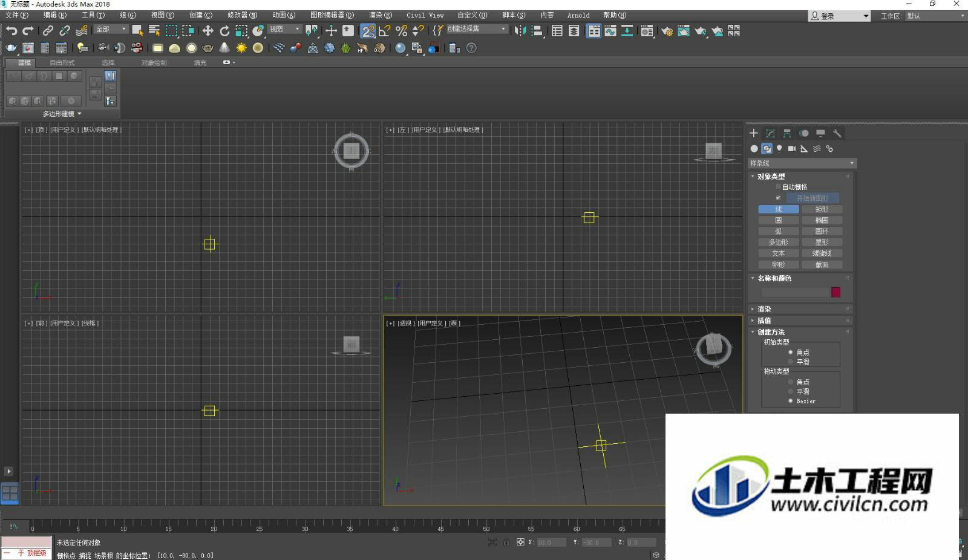Open the 文件(F) menu

[17, 15]
